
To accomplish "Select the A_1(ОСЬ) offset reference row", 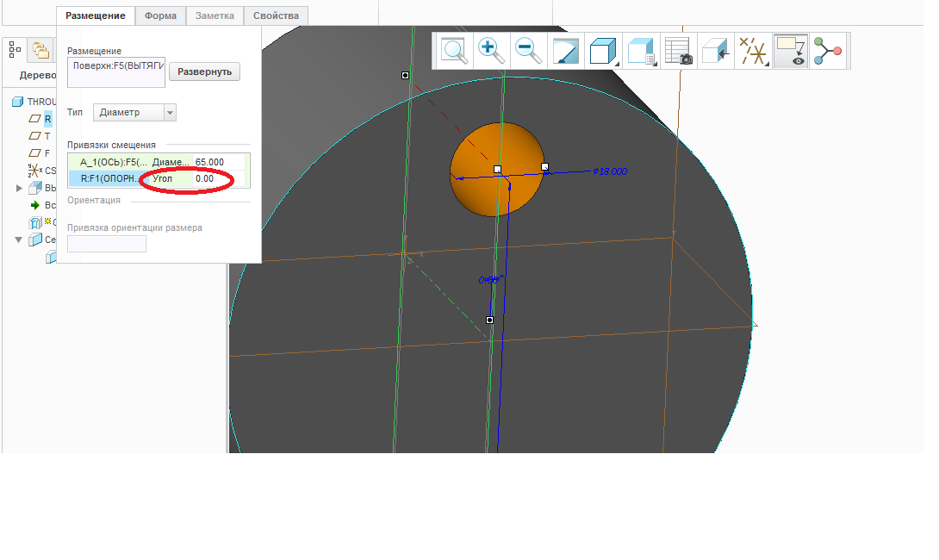I will coord(114,162).
